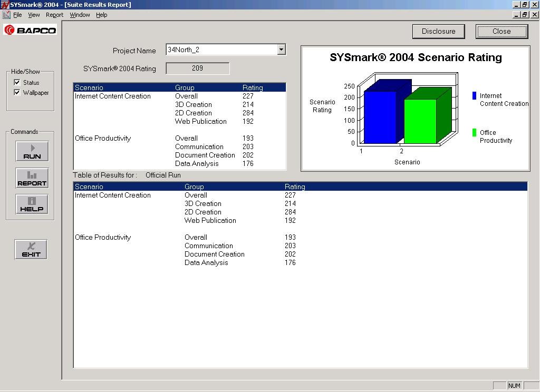Open the File menu
Viewport: 540px width, 392px height.
(x=17, y=15)
